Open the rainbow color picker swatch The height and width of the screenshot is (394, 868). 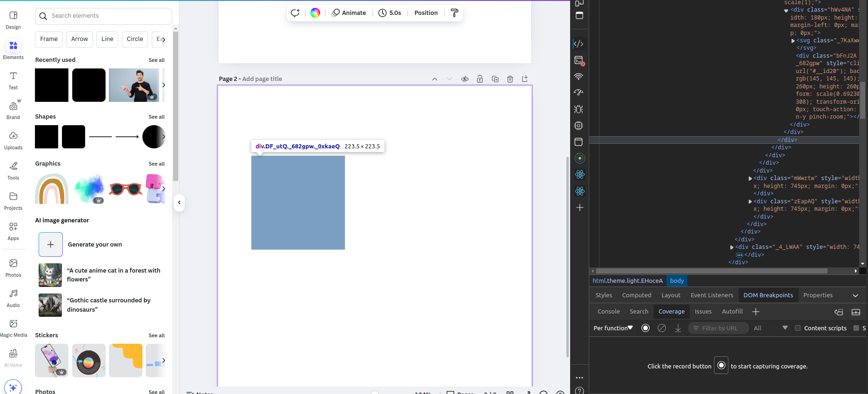pos(315,13)
